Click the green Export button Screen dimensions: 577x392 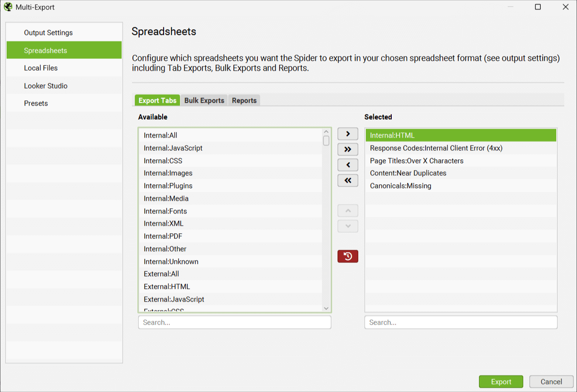[501, 382]
